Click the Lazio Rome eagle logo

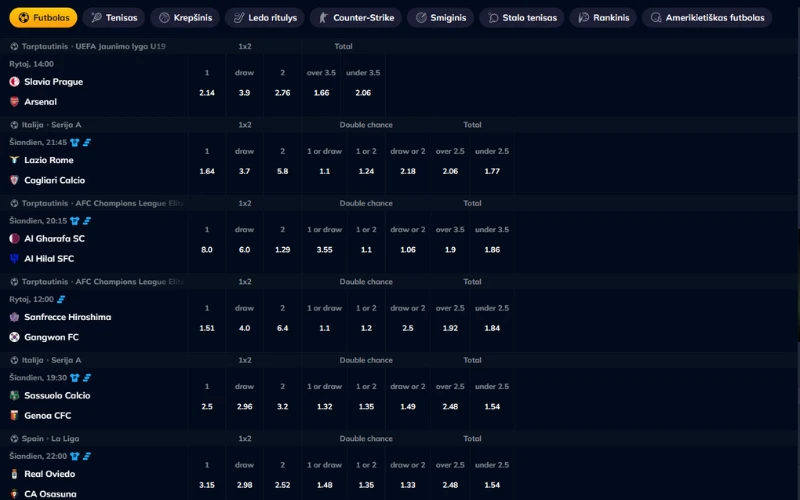point(14,160)
